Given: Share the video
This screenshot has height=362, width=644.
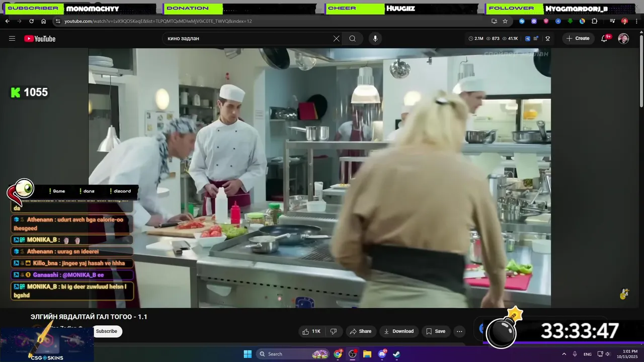Looking at the screenshot, I should point(360,331).
